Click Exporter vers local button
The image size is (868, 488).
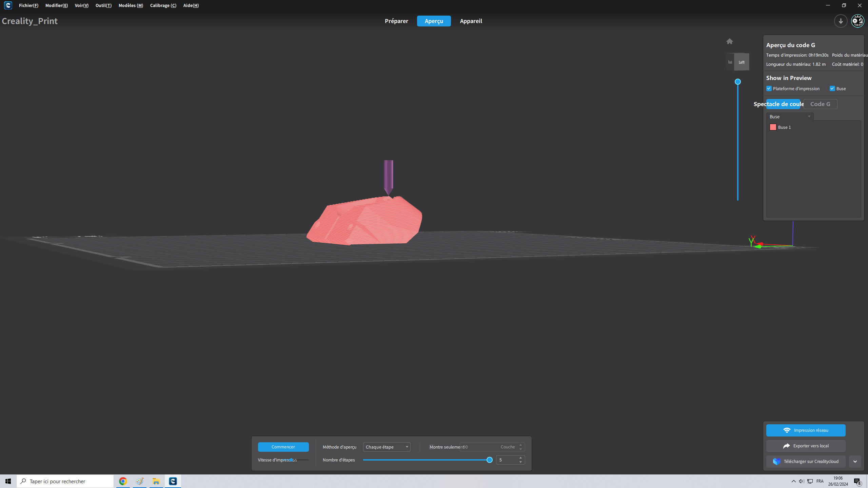(806, 446)
